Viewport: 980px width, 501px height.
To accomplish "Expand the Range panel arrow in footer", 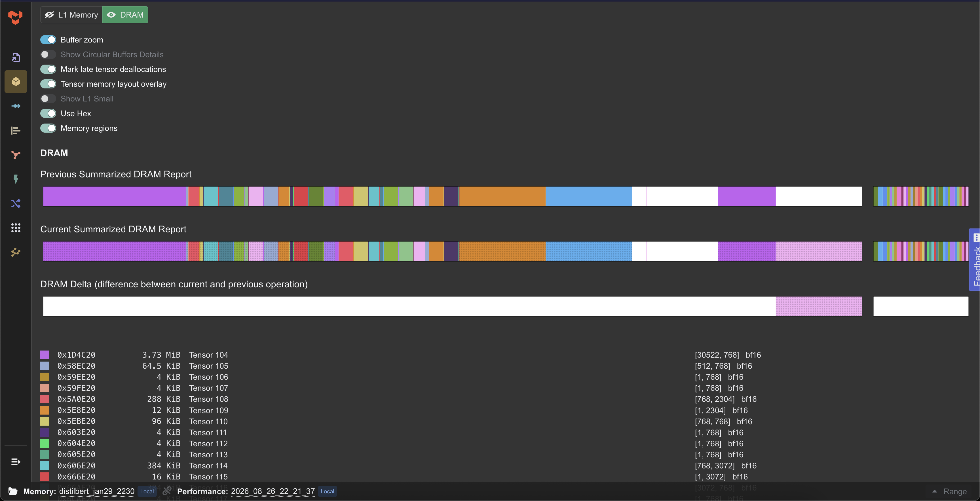I will click(934, 491).
